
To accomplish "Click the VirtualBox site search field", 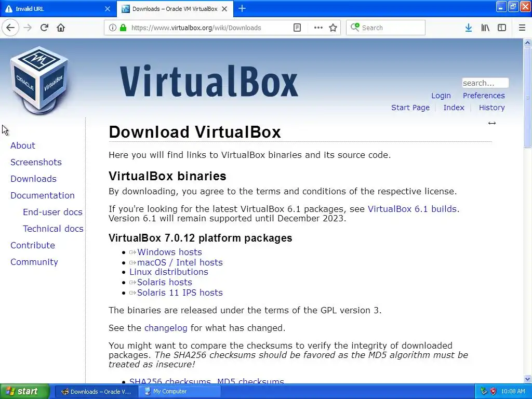I will pos(485,83).
